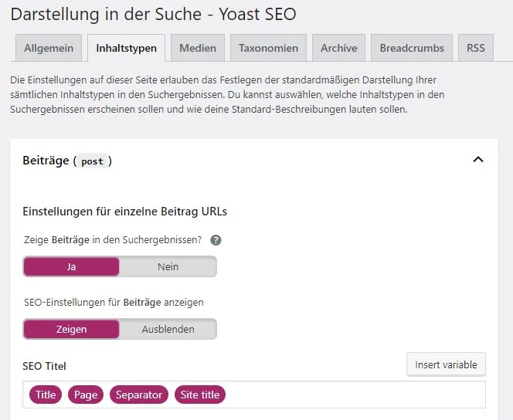
Task: Click empty area of SEO Titel field
Action: 355,395
